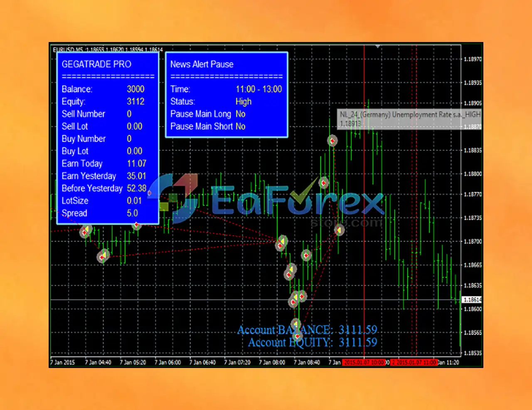
Task: Click the 7 Jan 2015 time label
Action: click(x=63, y=362)
